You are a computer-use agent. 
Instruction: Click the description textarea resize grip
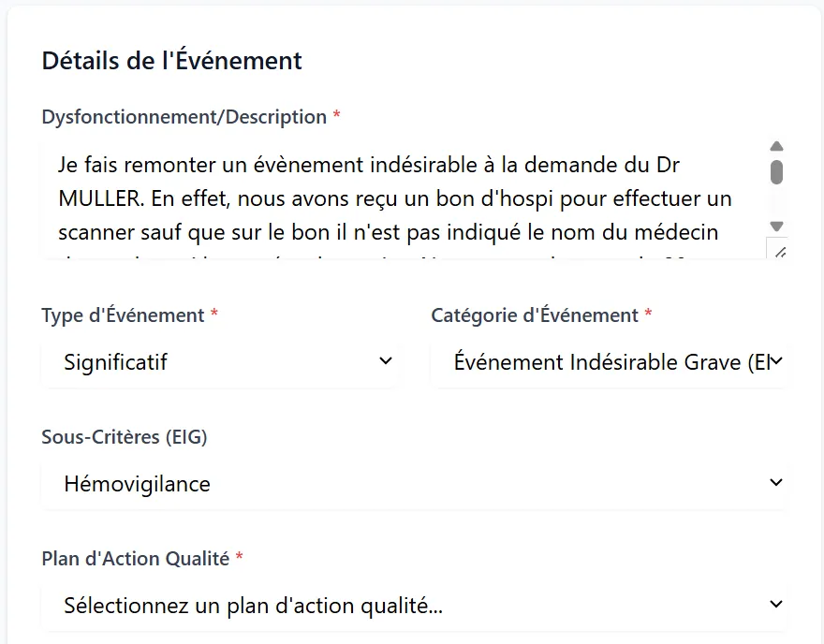[780, 252]
